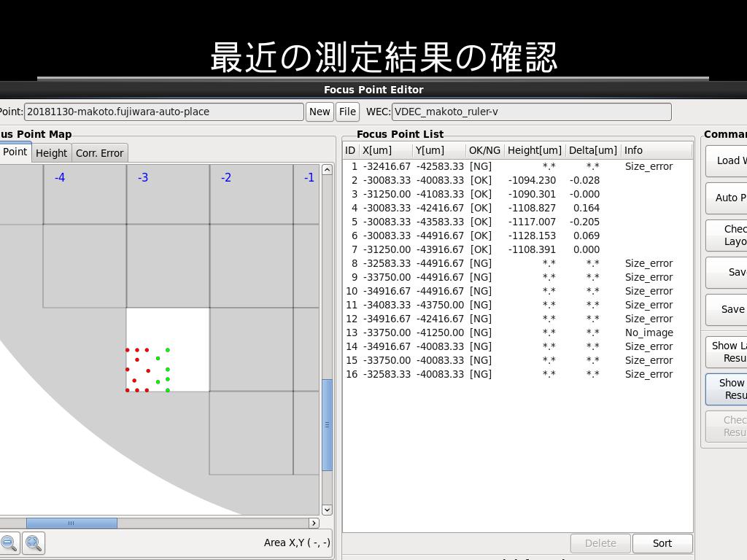747x560 pixels.
Task: Select row 6 with height -1128.153
Action: coord(517,236)
